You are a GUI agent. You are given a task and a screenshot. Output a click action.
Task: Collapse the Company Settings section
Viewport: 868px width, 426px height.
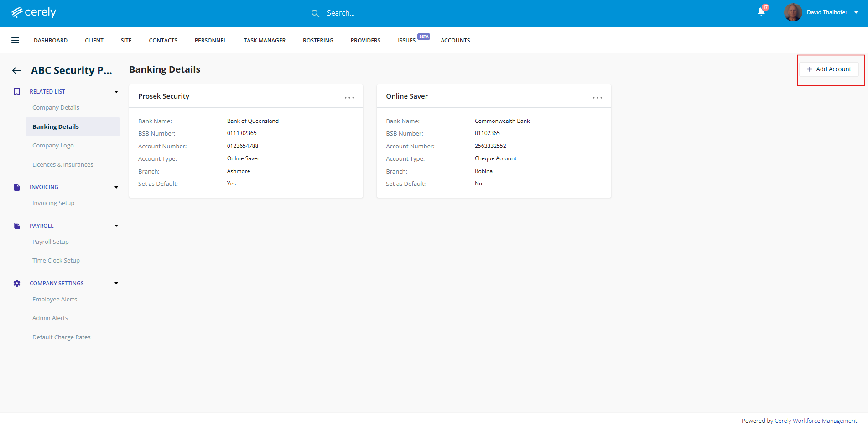pos(116,283)
